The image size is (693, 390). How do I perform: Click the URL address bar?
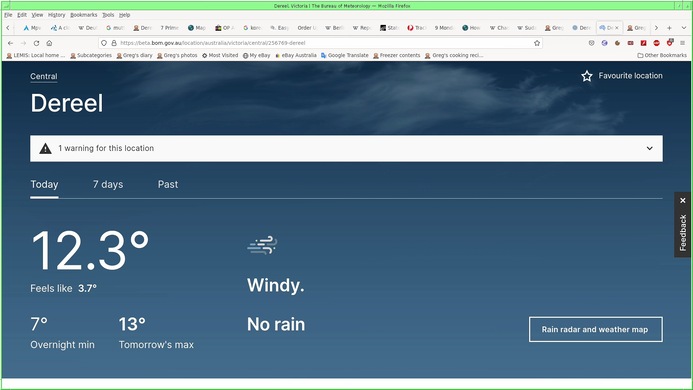point(320,43)
